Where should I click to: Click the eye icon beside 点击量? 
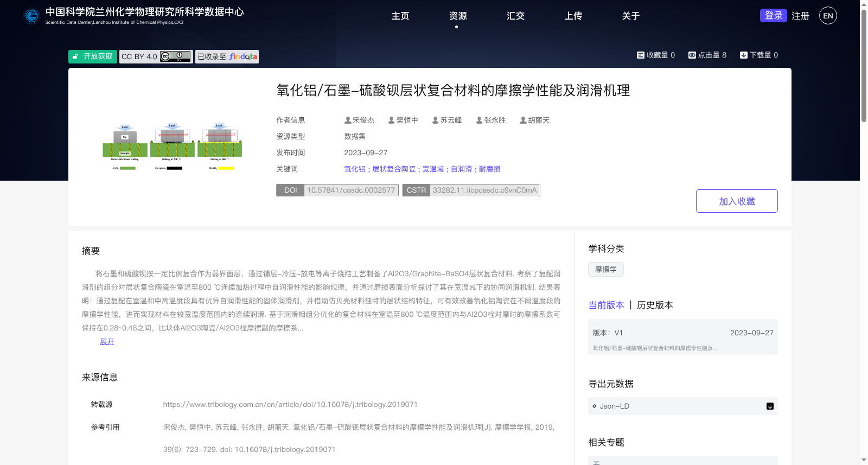point(692,55)
